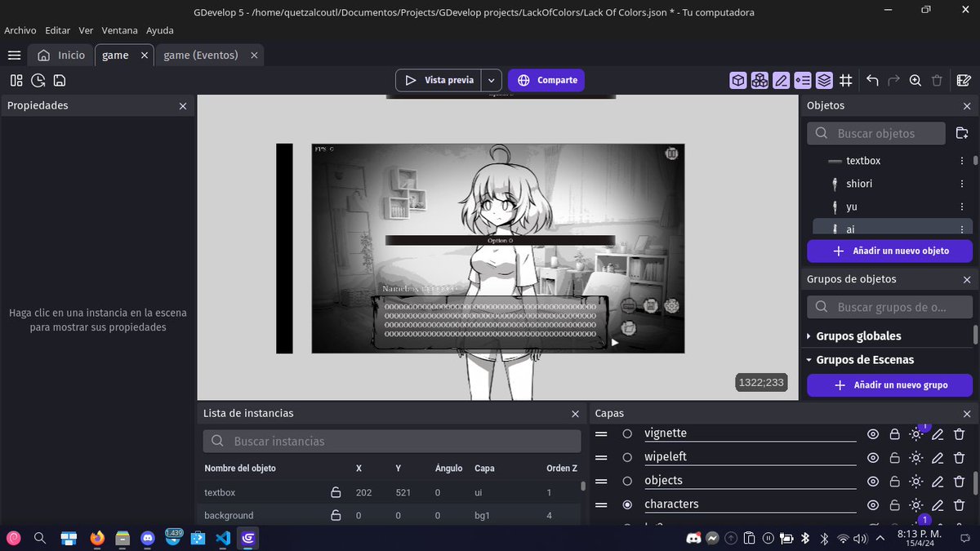The height and width of the screenshot is (551, 980).
Task: Hide the vignette layer
Action: [873, 434]
